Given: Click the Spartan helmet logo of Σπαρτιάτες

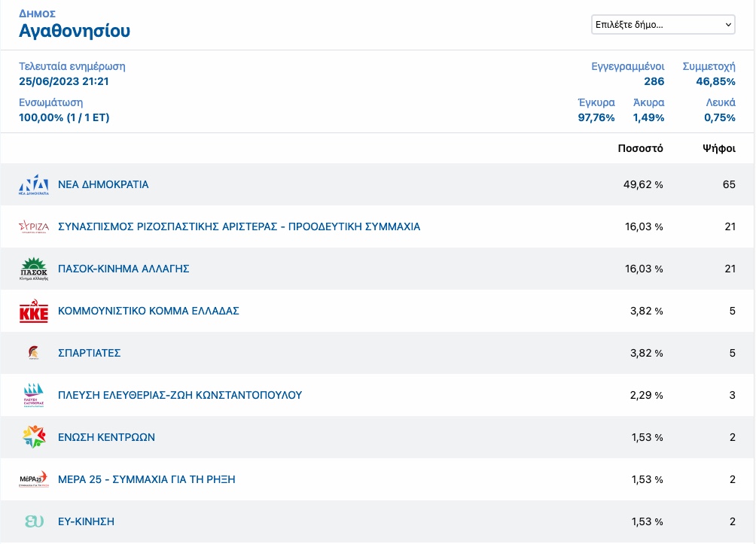Looking at the screenshot, I should 34,353.
